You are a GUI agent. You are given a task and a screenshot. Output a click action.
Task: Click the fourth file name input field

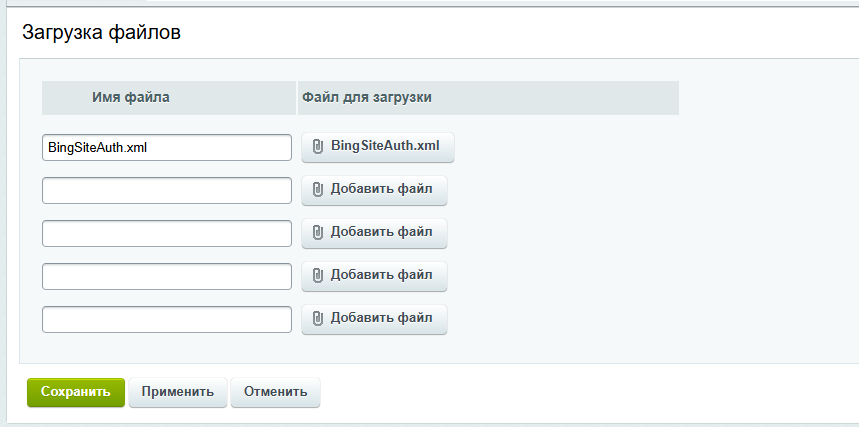point(167,276)
